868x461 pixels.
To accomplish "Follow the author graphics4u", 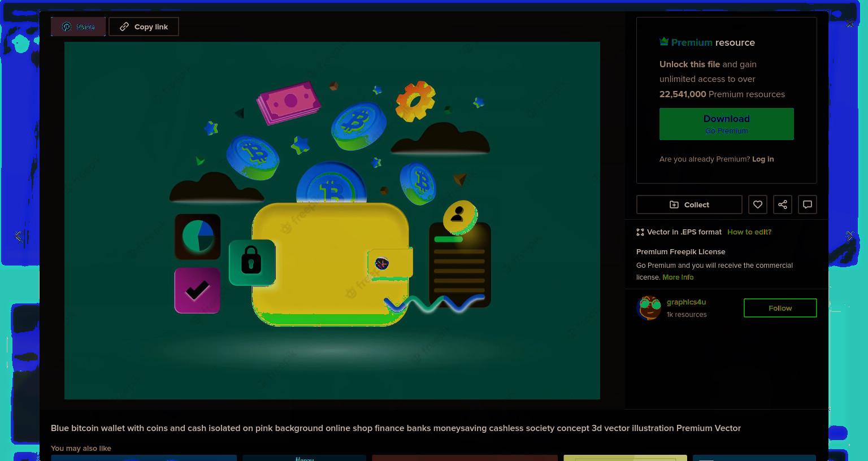I will click(780, 308).
